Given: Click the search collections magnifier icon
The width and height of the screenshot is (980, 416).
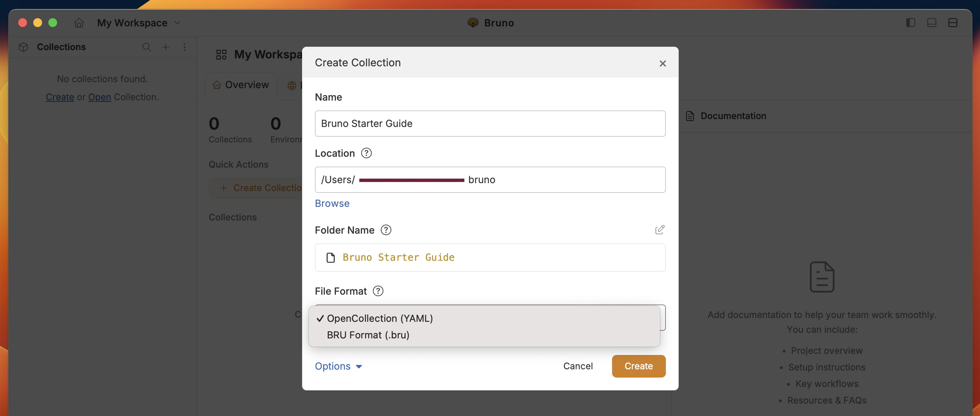Looking at the screenshot, I should (x=147, y=47).
